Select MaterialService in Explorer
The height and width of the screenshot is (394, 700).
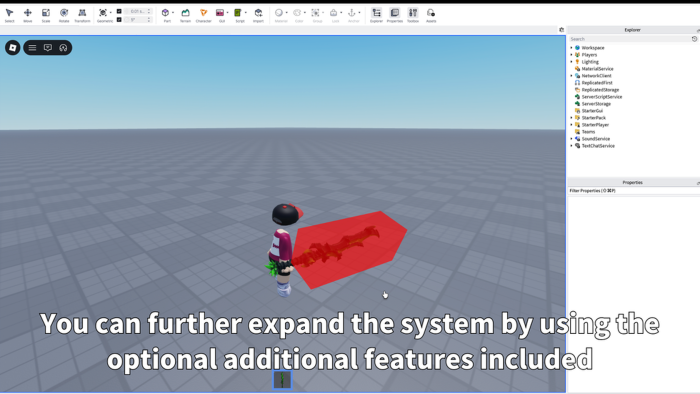597,69
